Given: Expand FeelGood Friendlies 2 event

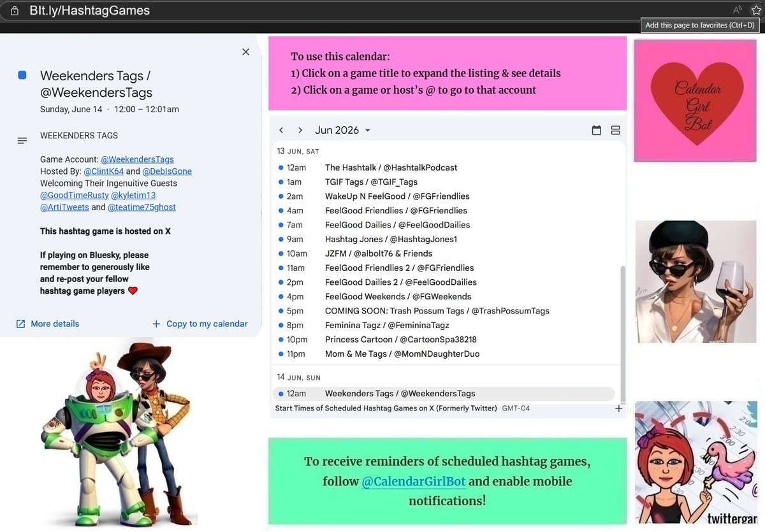Looking at the screenshot, I should (445, 268).
